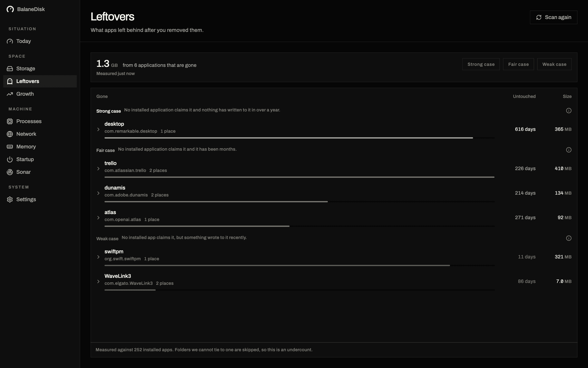The height and width of the screenshot is (368, 588).
Task: Click the undercount footnote text
Action: tap(204, 350)
